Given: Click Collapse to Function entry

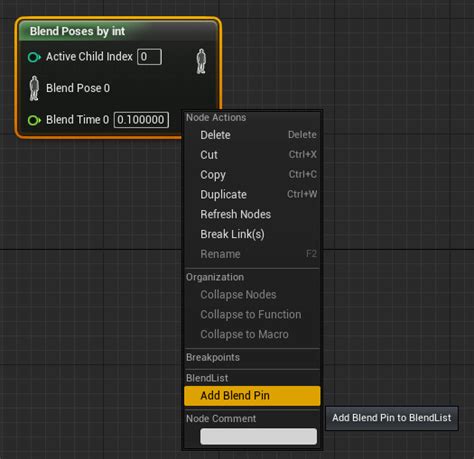Looking at the screenshot, I should [252, 315].
